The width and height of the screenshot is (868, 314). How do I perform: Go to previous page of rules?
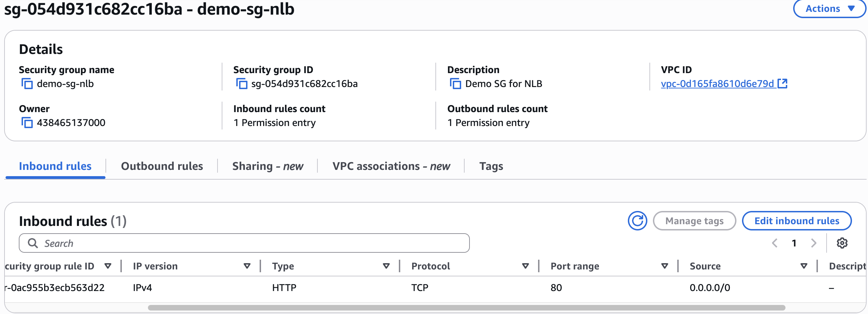pyautogui.click(x=775, y=243)
